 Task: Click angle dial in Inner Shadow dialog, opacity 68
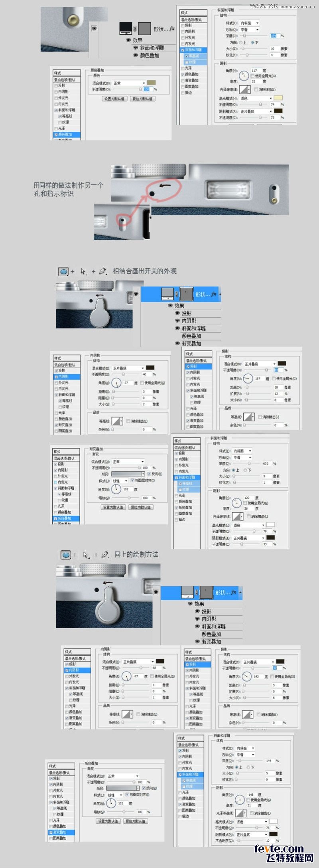(x=126, y=677)
